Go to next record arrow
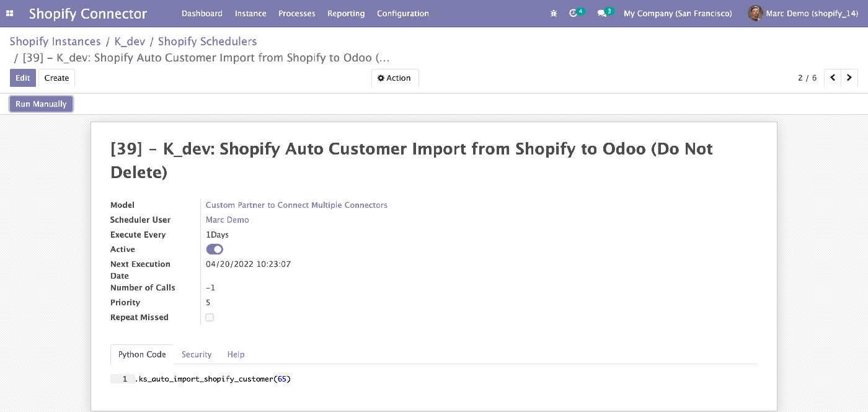Screen dimensions: 868x412 tap(849, 78)
